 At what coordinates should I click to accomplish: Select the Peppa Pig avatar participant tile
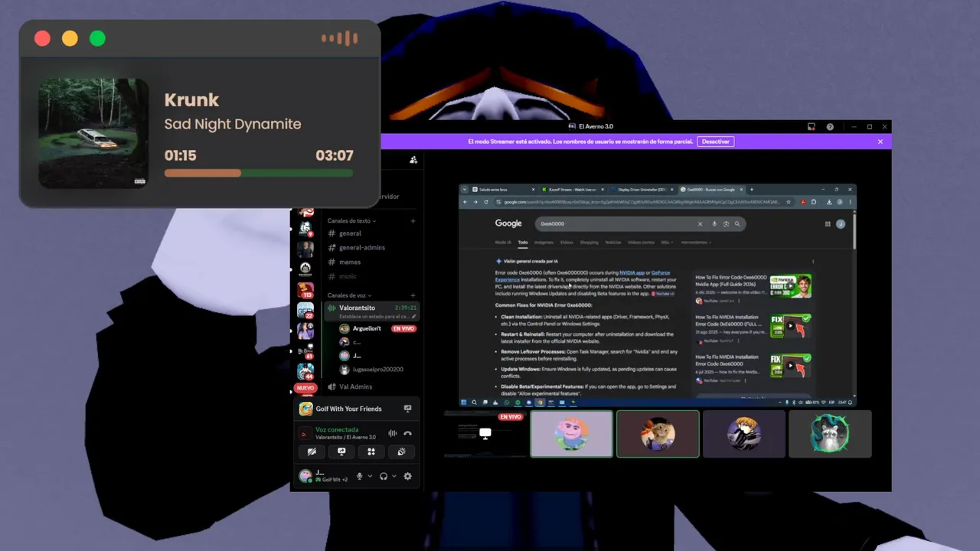(x=572, y=434)
